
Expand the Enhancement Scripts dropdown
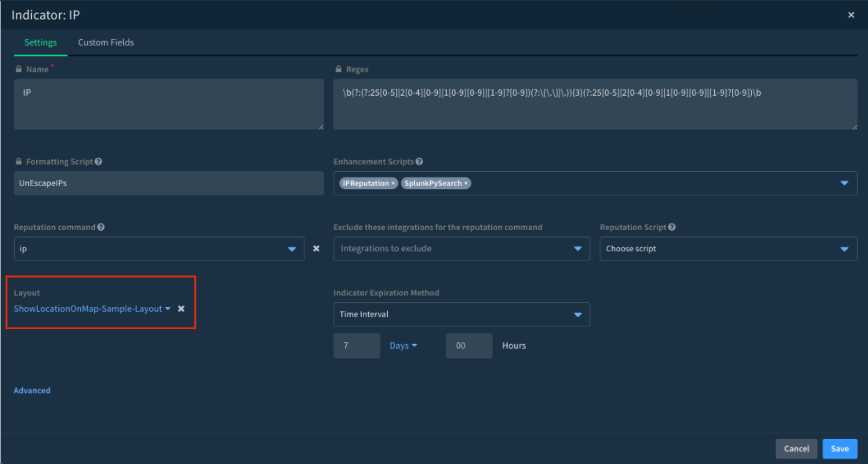(x=844, y=184)
